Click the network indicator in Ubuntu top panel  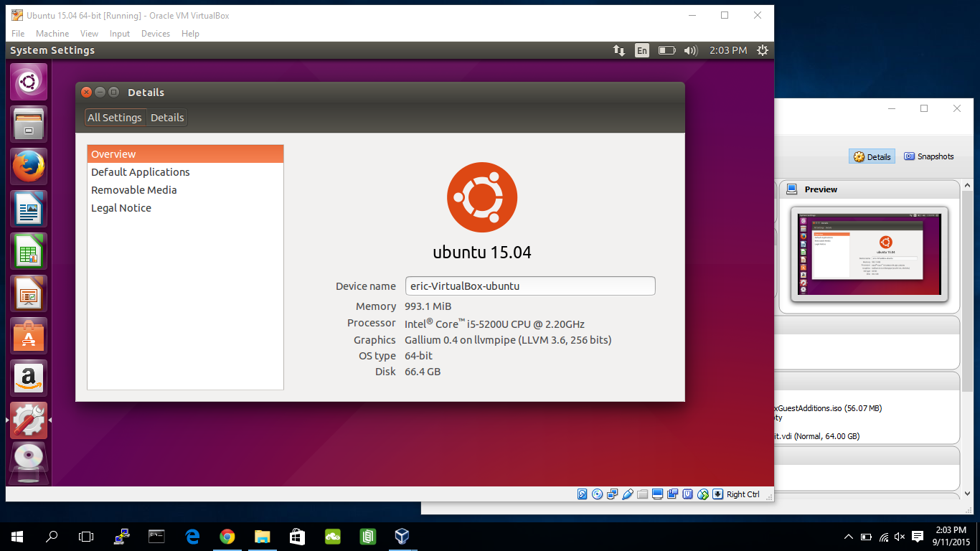point(618,50)
